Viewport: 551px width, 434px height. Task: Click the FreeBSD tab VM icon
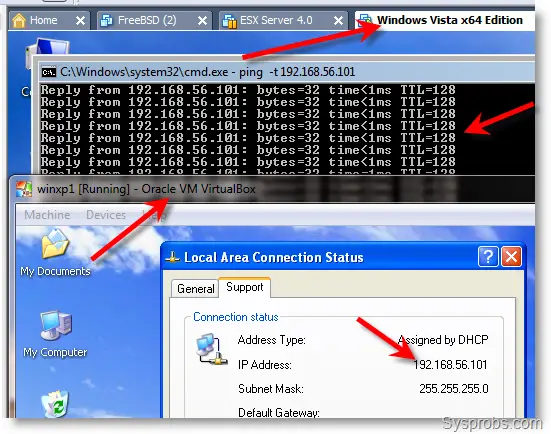click(106, 21)
